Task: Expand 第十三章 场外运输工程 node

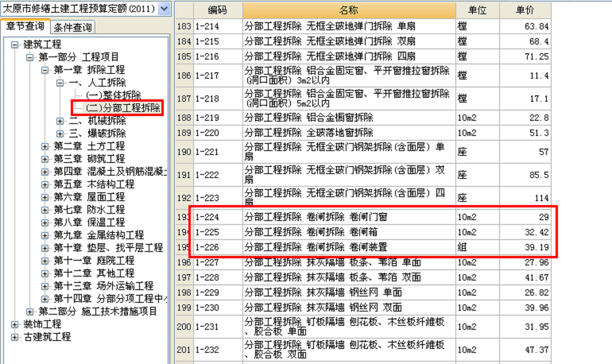Action: [x=45, y=286]
